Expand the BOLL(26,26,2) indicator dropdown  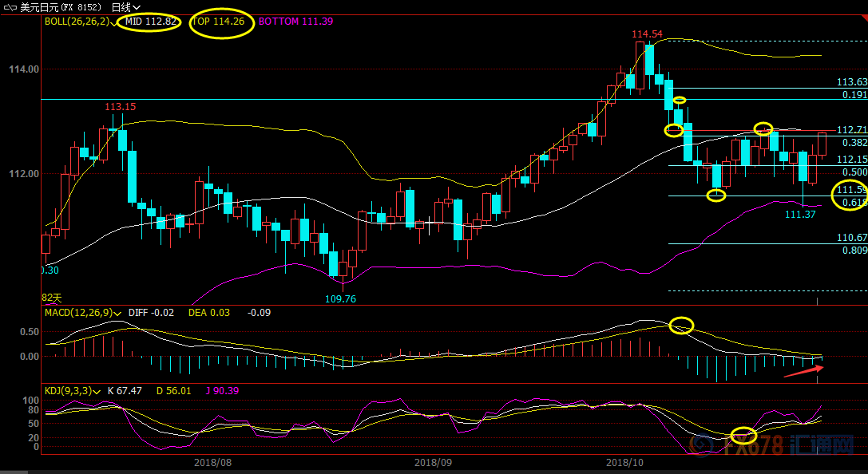pyautogui.click(x=113, y=22)
